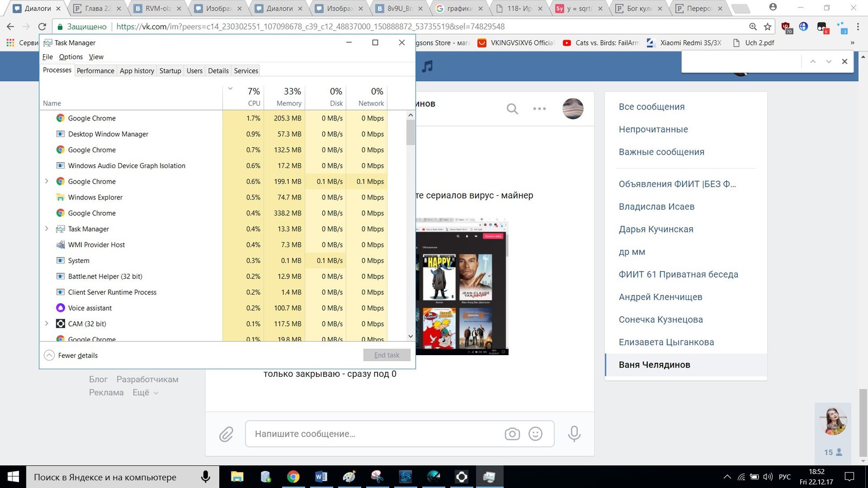Click the paperclip attach icon in VK chat
This screenshot has height=488, width=868.
pos(226,434)
